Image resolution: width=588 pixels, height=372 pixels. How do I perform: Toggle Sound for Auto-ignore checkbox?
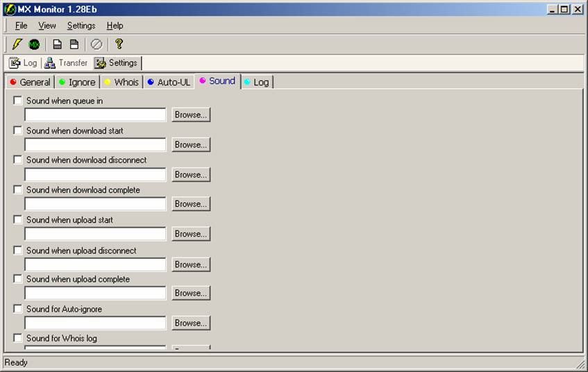pos(18,309)
